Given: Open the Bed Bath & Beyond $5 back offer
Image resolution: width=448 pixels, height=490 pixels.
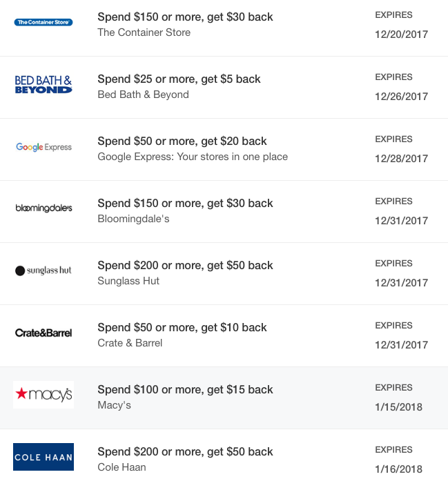Looking at the screenshot, I should (x=179, y=79).
